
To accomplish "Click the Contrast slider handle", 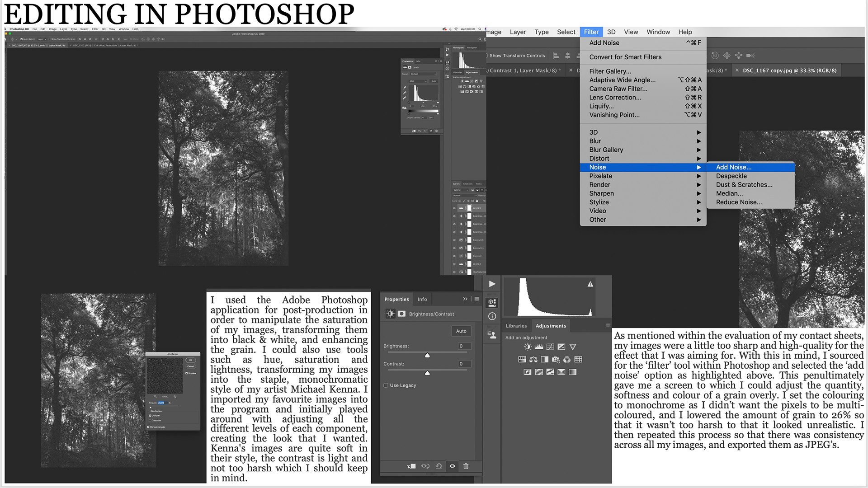I will coord(427,373).
